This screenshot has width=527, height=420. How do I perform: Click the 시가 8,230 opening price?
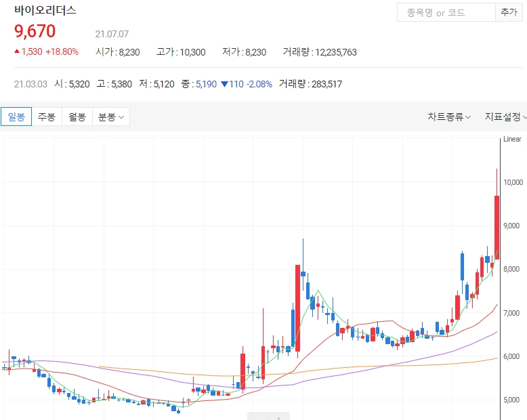pos(118,52)
